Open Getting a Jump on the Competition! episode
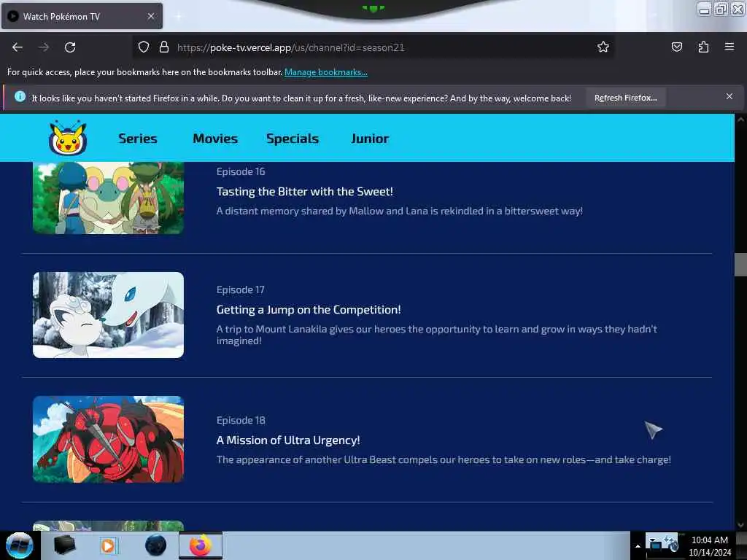The width and height of the screenshot is (747, 560). coord(309,309)
